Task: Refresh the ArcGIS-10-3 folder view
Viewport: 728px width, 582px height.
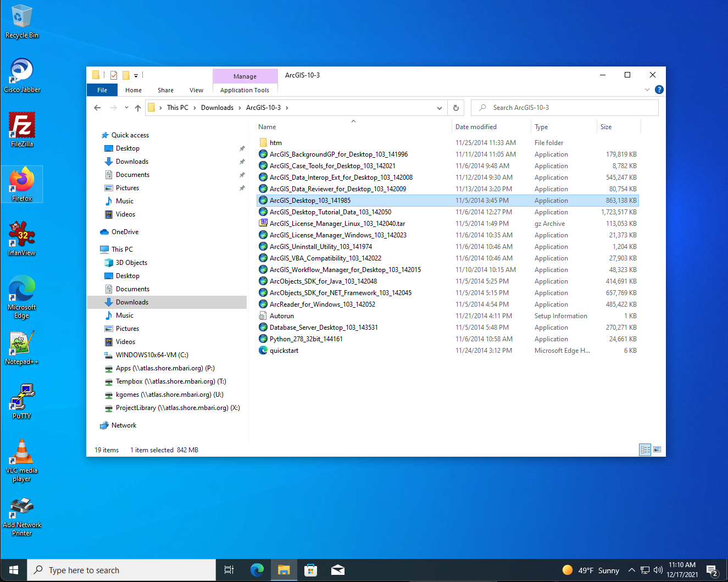Action: pyautogui.click(x=456, y=108)
